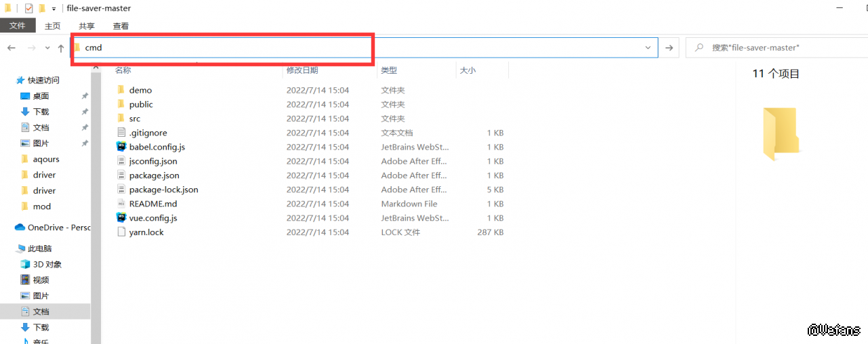Image resolution: width=868 pixels, height=344 pixels.
Task: Select the package-lock.json file icon
Action: pos(121,189)
